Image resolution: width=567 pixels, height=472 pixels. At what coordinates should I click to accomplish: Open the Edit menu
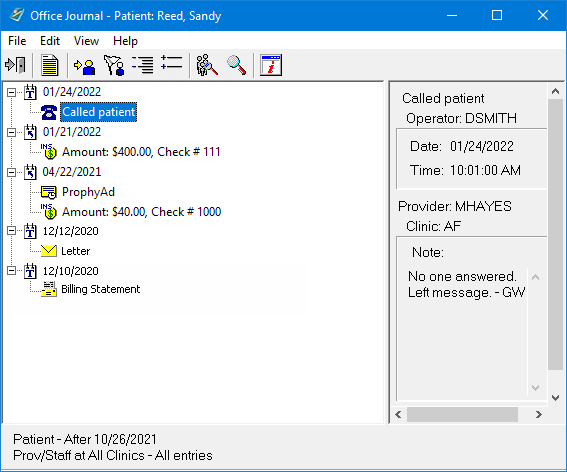tap(50, 41)
